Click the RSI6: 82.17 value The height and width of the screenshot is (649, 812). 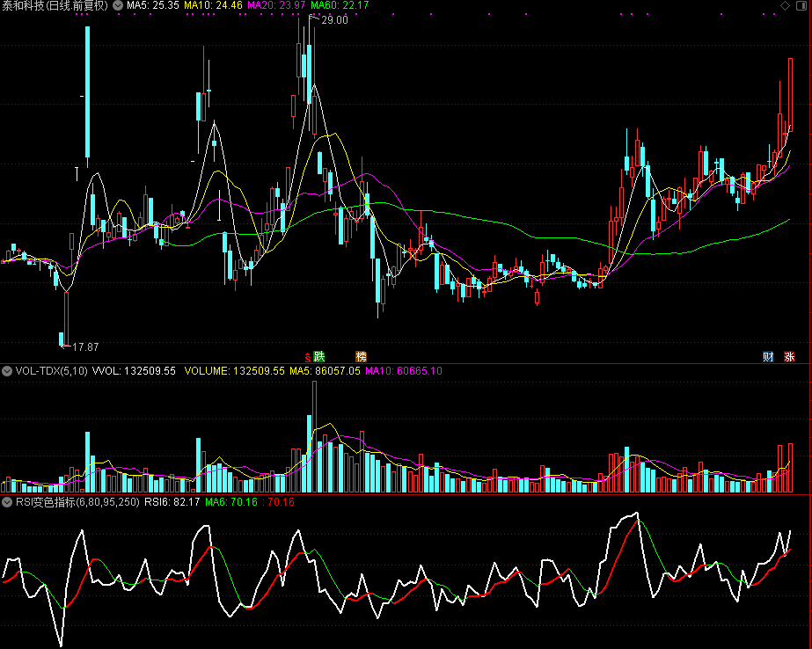click(172, 502)
